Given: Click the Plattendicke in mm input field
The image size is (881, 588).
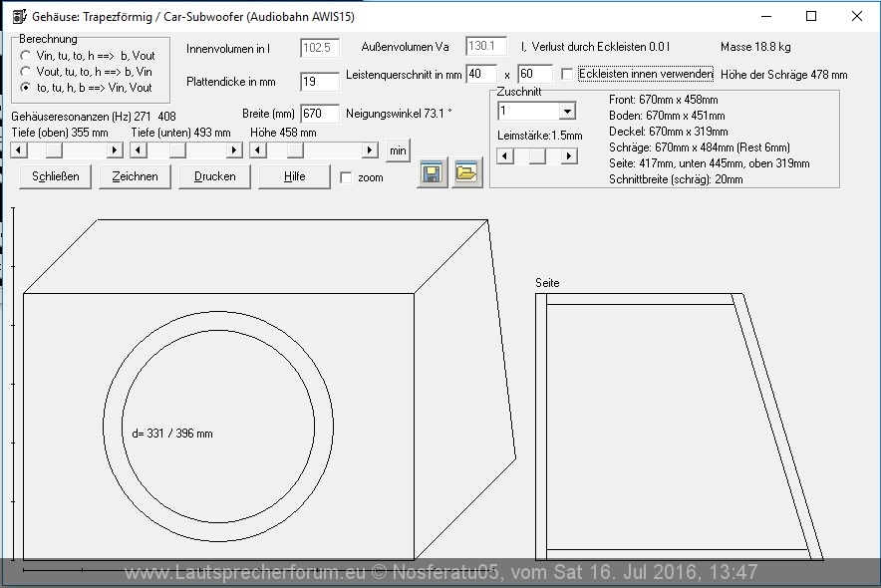Looking at the screenshot, I should [x=319, y=82].
